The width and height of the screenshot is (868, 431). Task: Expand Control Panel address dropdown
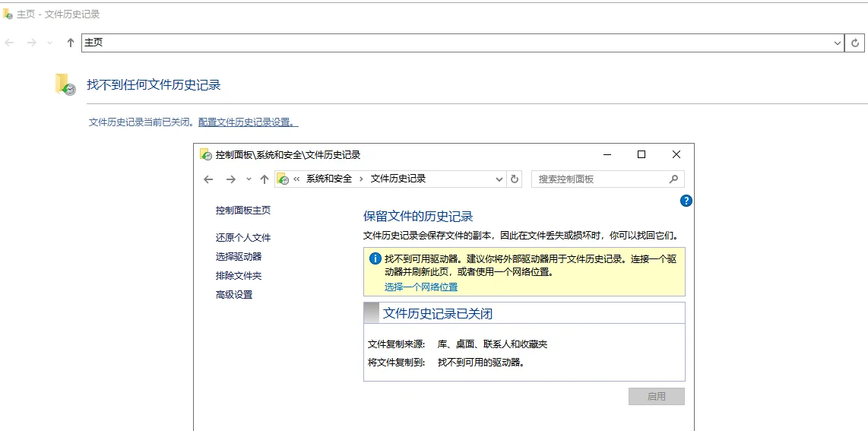[499, 179]
